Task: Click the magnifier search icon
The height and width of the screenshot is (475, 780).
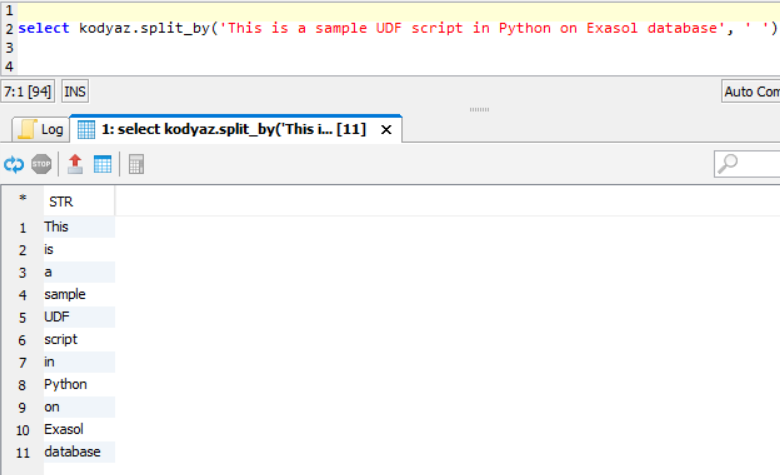Action: pyautogui.click(x=728, y=164)
